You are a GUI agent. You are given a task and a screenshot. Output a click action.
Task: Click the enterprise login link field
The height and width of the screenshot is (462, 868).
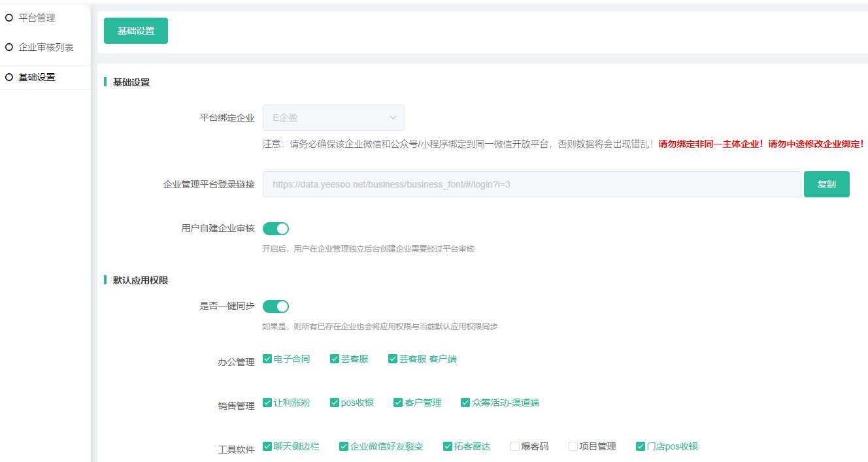[531, 184]
